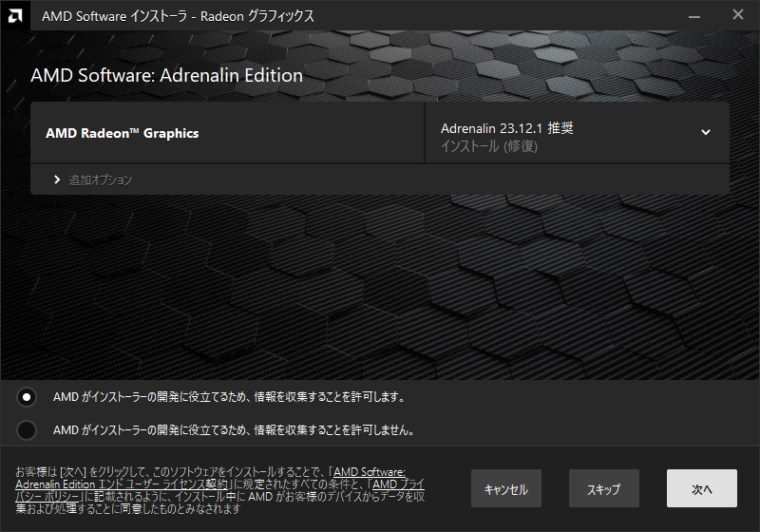
Task: Click the text ending in 許可しません
Action: tap(234, 430)
